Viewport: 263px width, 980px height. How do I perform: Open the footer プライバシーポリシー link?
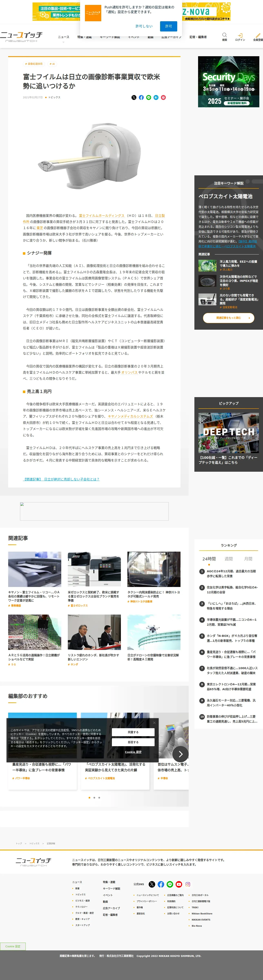(x=147, y=901)
